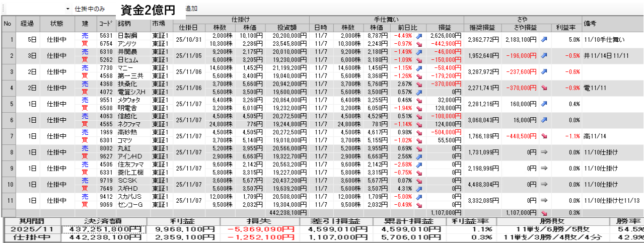Click red down arrow beside -5.00% スカパJS
The height and width of the screenshot is (243, 644).
click(419, 197)
